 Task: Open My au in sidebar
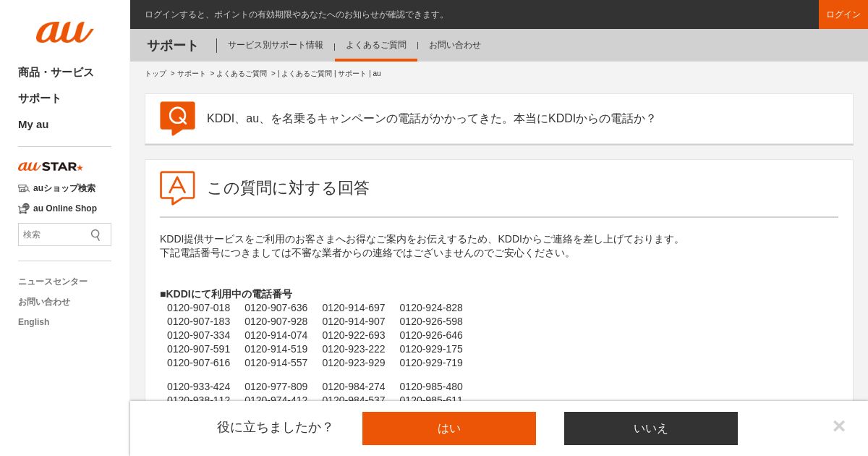click(33, 124)
